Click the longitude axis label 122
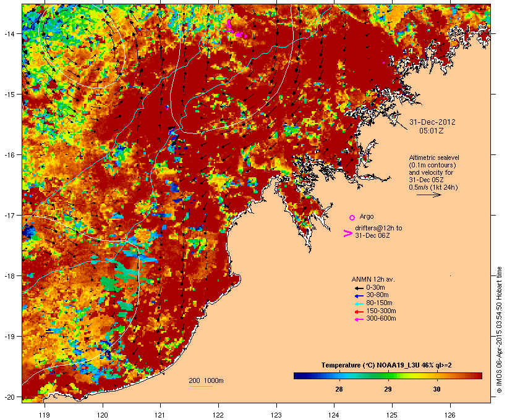Screen dimensions: 507x420 coord(218,415)
